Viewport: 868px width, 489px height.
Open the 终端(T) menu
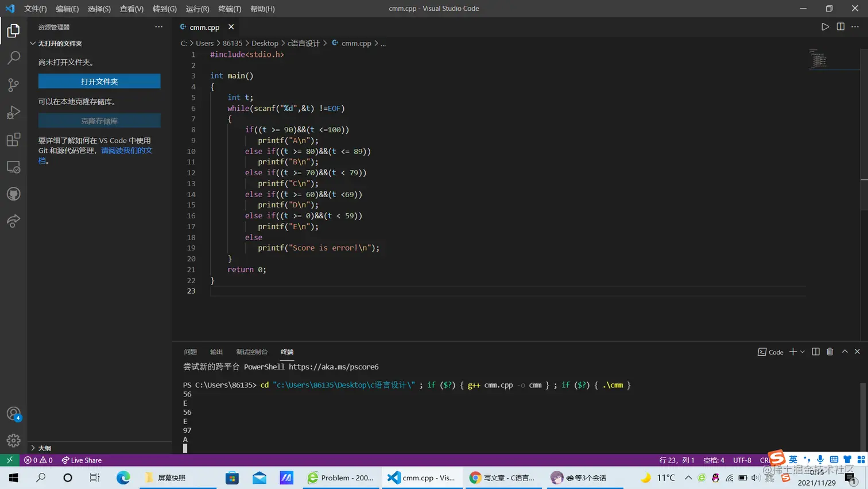(x=230, y=9)
